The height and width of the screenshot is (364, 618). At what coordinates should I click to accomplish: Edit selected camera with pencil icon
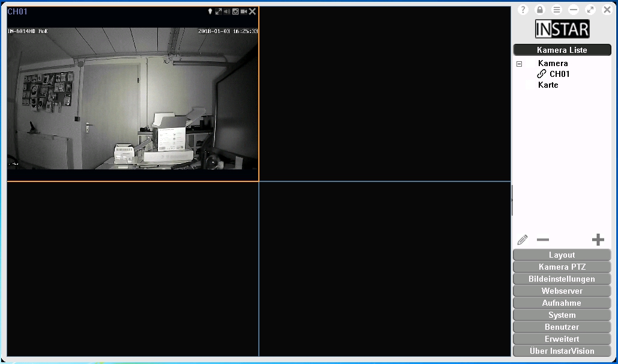pos(523,240)
